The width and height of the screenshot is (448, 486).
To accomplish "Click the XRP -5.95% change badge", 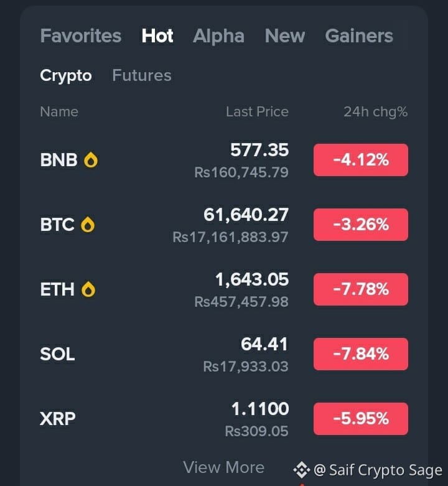I will click(361, 419).
